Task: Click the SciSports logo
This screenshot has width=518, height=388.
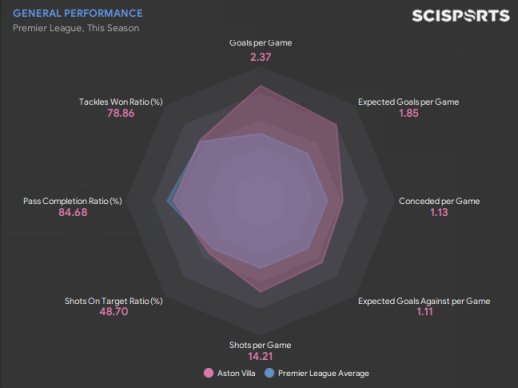Action: coord(461,16)
